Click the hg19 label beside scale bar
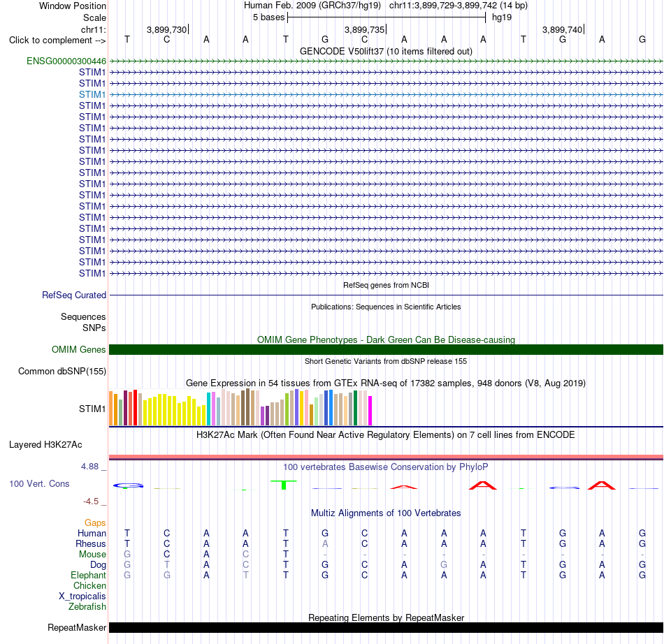Screen dimensions: 664x644 (x=502, y=17)
